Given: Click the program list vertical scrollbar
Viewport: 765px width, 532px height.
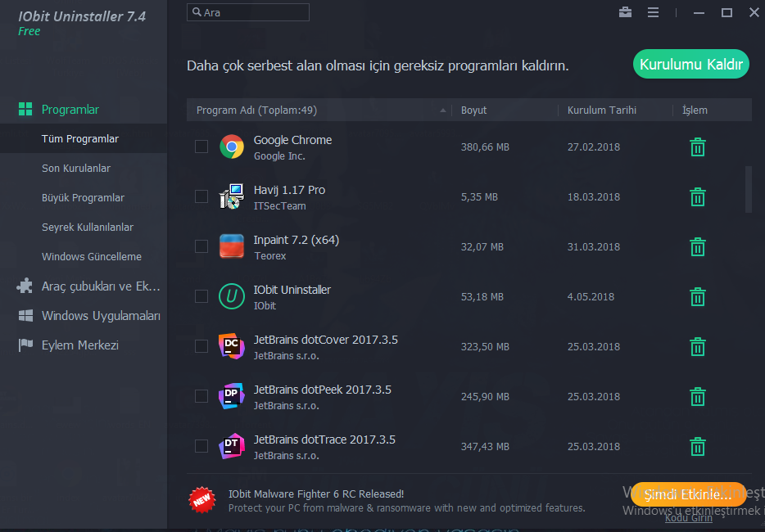Looking at the screenshot, I should [749, 189].
